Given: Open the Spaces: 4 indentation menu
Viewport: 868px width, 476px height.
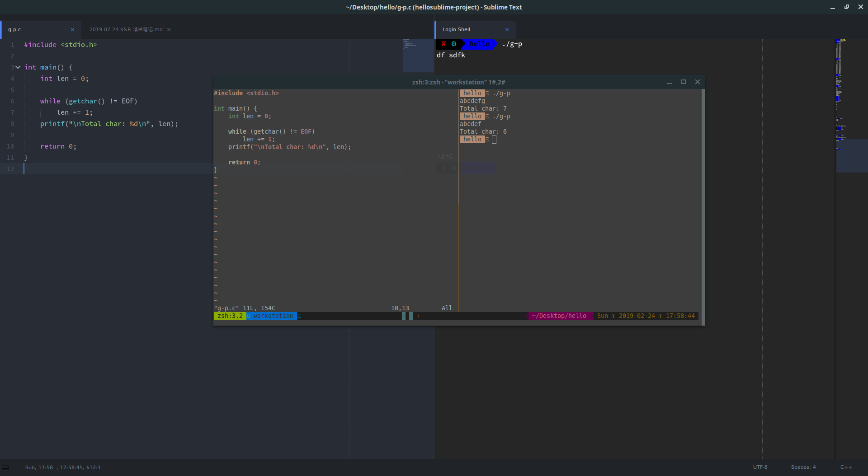Looking at the screenshot, I should click(803, 467).
